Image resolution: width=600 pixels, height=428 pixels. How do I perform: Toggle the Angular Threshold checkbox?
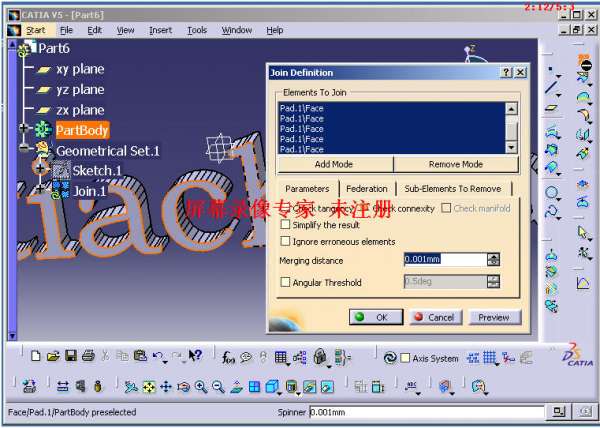coord(286,282)
